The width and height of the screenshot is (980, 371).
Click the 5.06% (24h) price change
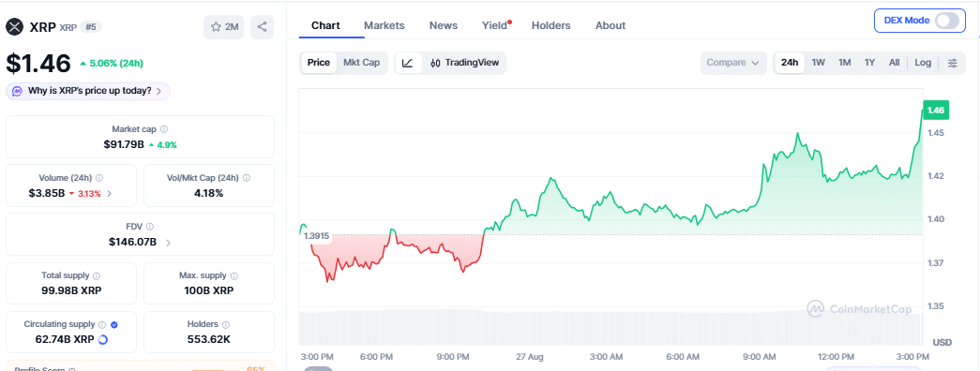pyautogui.click(x=112, y=63)
